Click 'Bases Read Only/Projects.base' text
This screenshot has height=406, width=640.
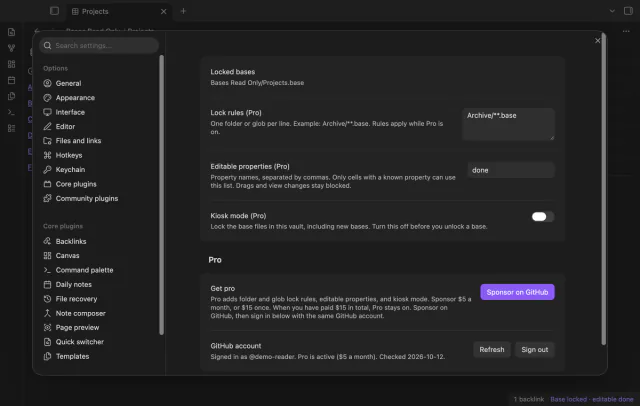coord(257,83)
